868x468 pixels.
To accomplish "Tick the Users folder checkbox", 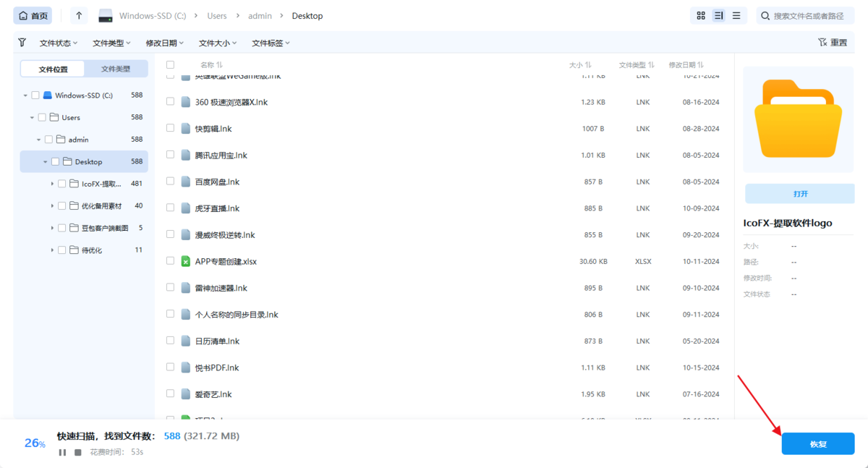I will [42, 117].
